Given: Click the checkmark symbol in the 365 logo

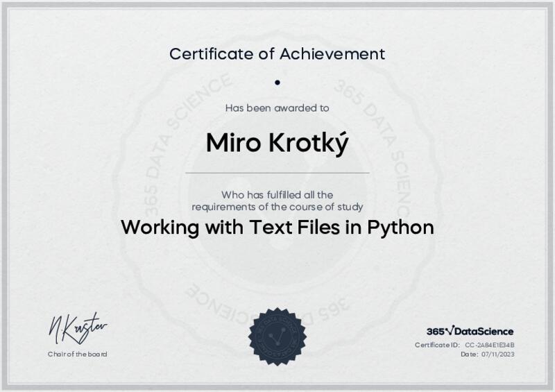Looking at the screenshot, I should [450, 331].
